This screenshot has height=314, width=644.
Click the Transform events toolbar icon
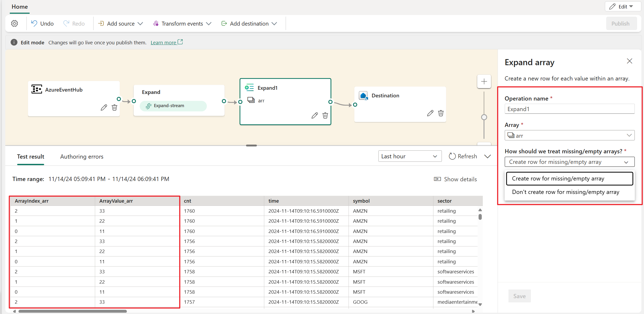tap(182, 23)
